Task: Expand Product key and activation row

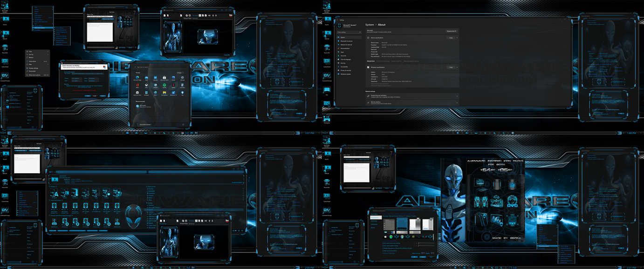Action: click(x=412, y=96)
